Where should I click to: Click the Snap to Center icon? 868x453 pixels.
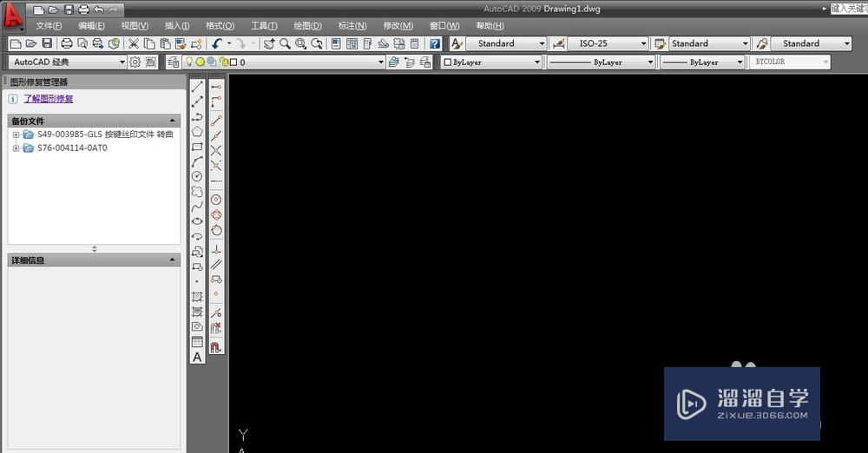[216, 200]
